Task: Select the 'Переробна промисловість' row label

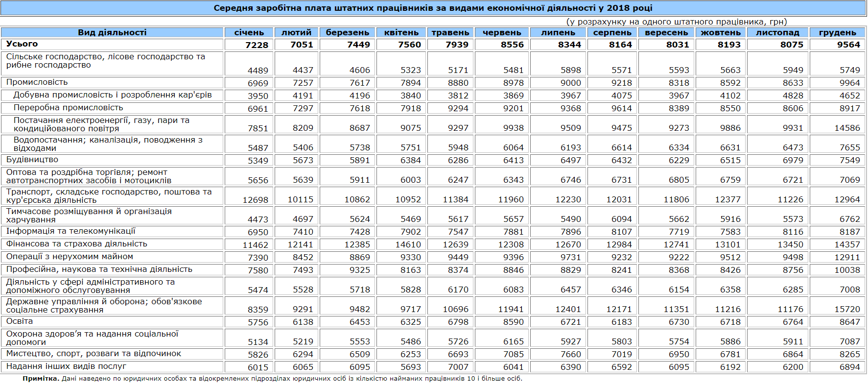Action: click(x=68, y=108)
